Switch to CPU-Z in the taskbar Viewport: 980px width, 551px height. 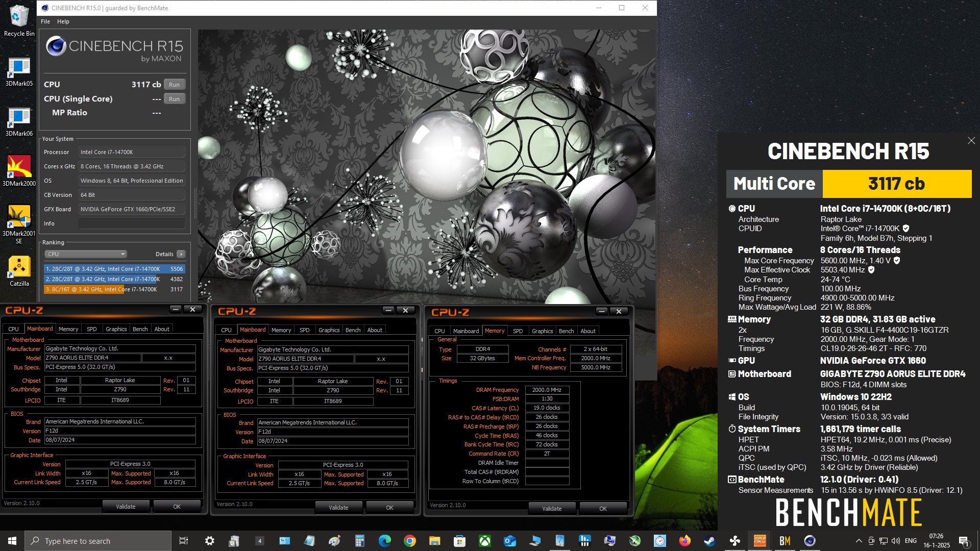[759, 541]
